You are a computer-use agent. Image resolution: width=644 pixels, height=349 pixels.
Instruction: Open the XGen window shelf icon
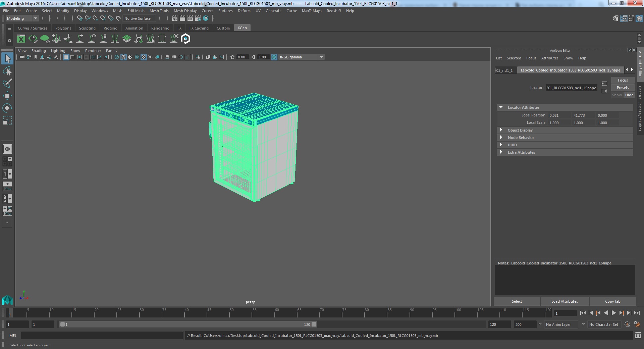click(21, 39)
